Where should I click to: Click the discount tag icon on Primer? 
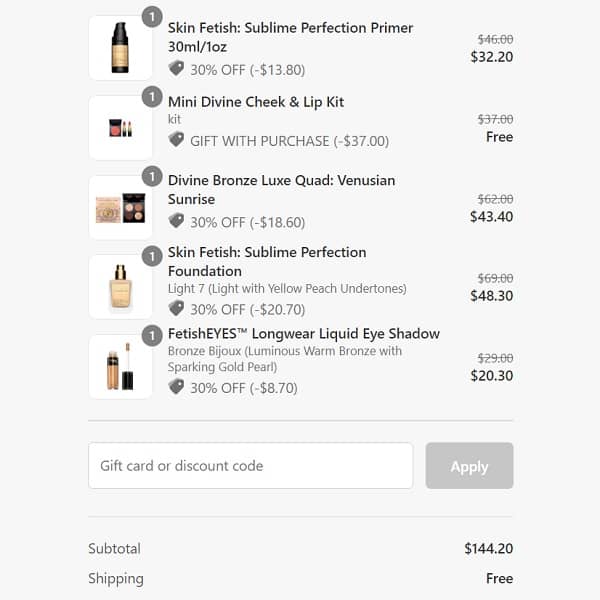tap(177, 69)
